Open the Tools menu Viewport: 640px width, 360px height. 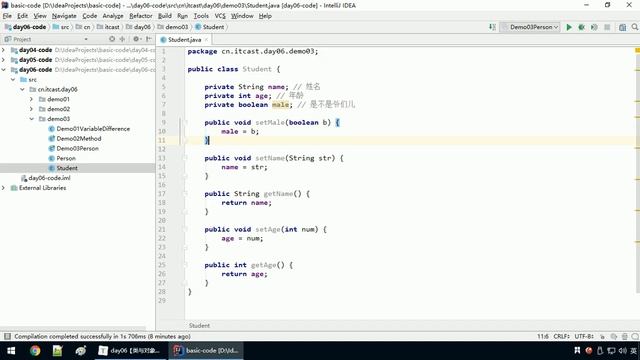click(x=201, y=16)
